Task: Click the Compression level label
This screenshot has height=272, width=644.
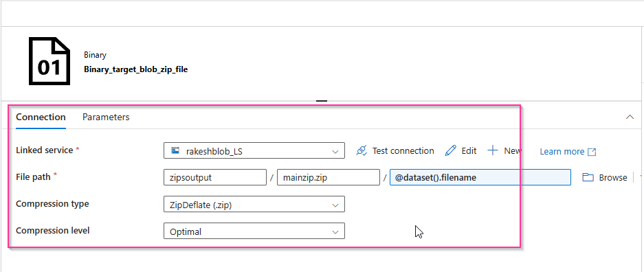Action: pos(52,230)
